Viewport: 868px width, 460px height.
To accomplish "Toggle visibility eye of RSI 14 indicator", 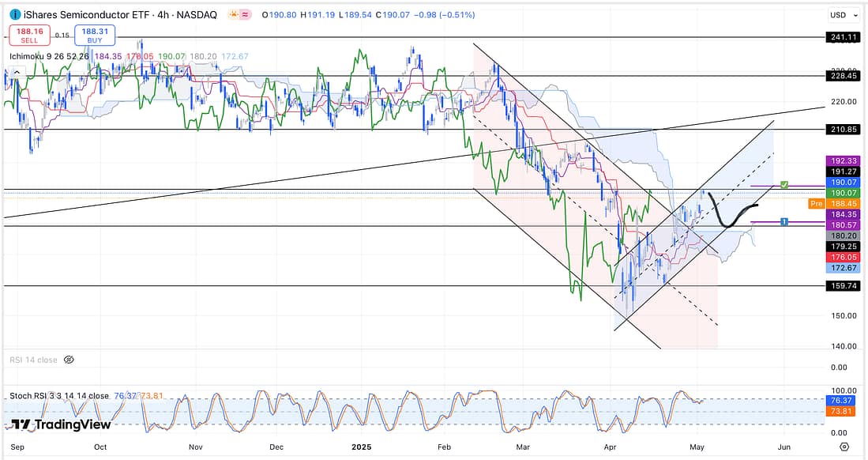I will click(69, 360).
